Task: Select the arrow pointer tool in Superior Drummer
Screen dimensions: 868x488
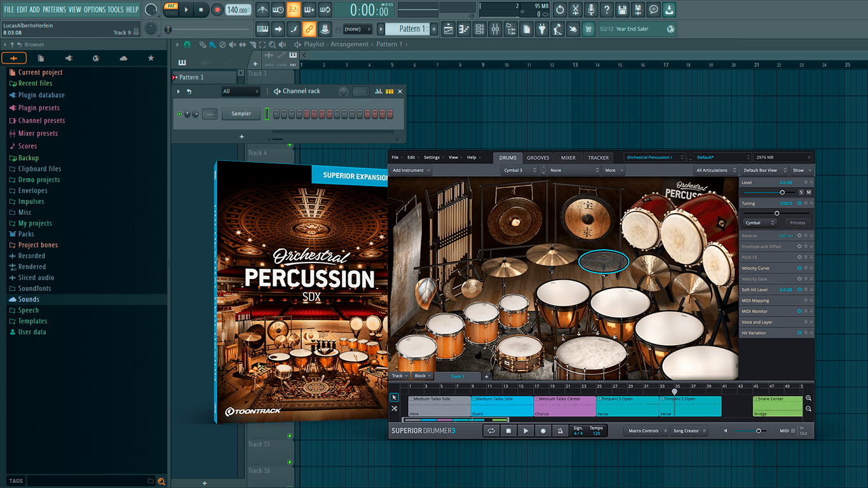Action: click(395, 398)
